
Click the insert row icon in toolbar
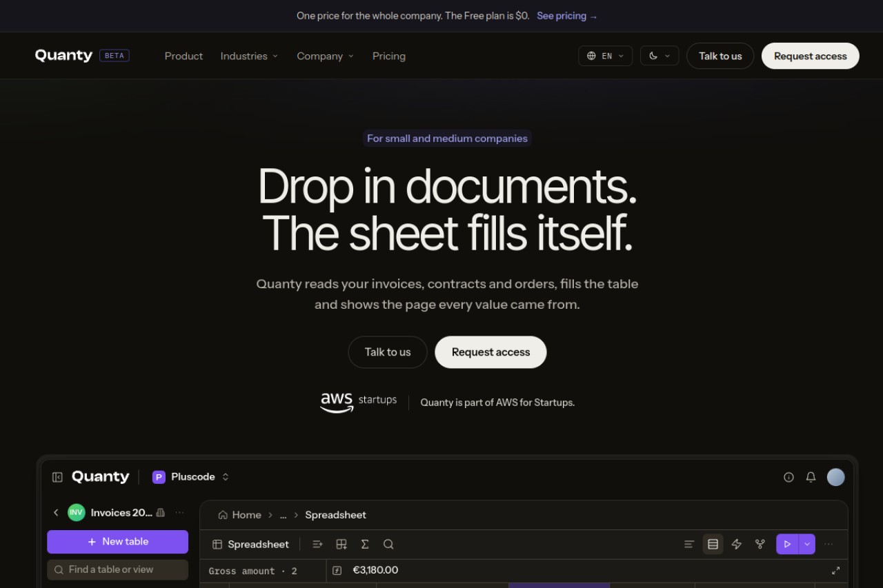[x=317, y=545]
